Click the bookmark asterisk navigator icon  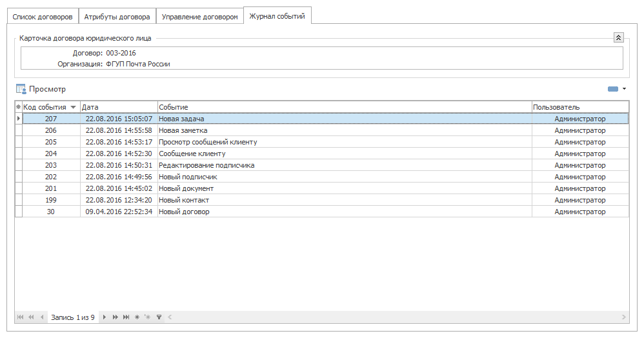click(137, 317)
